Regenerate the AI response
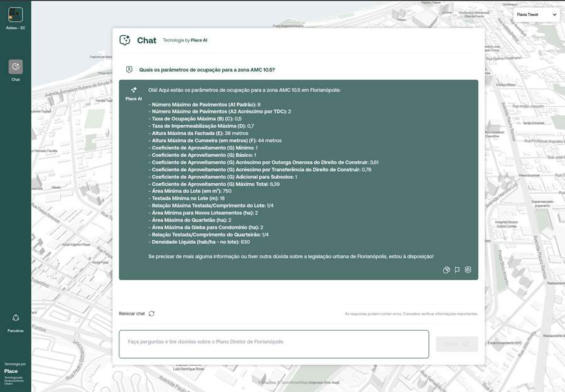Image resolution: width=565 pixels, height=392 pixels. (468, 270)
